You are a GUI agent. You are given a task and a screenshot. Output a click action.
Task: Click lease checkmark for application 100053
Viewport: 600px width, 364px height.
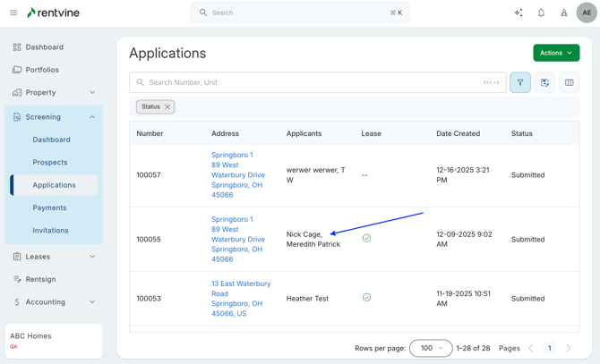(366, 298)
